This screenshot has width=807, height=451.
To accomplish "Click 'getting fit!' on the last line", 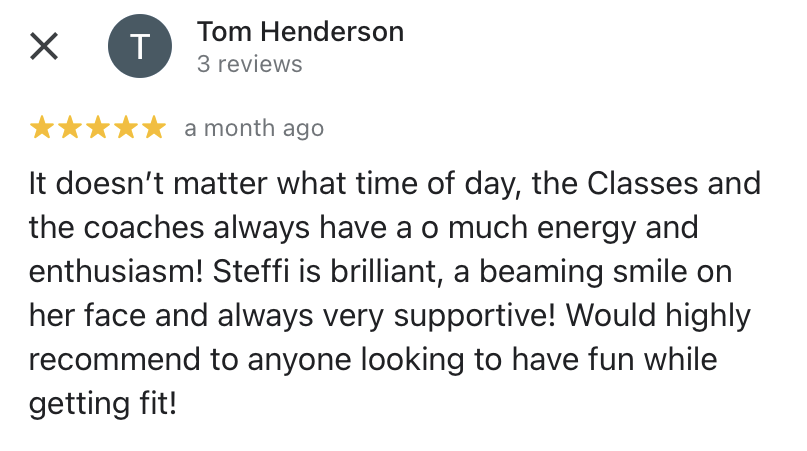I will coord(103,404).
